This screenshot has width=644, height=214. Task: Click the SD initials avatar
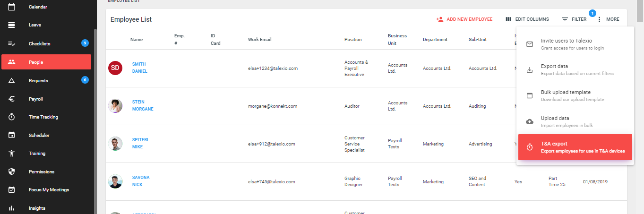115,68
